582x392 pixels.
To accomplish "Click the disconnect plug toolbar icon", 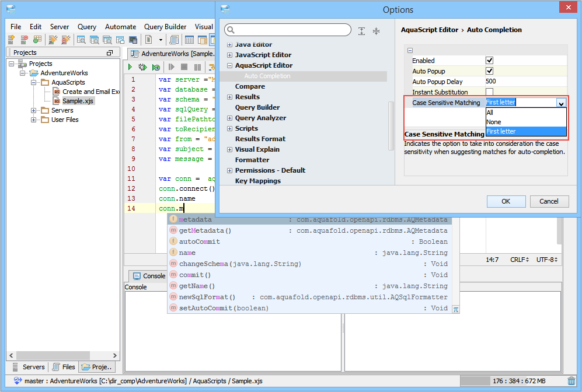I will pos(65,40).
